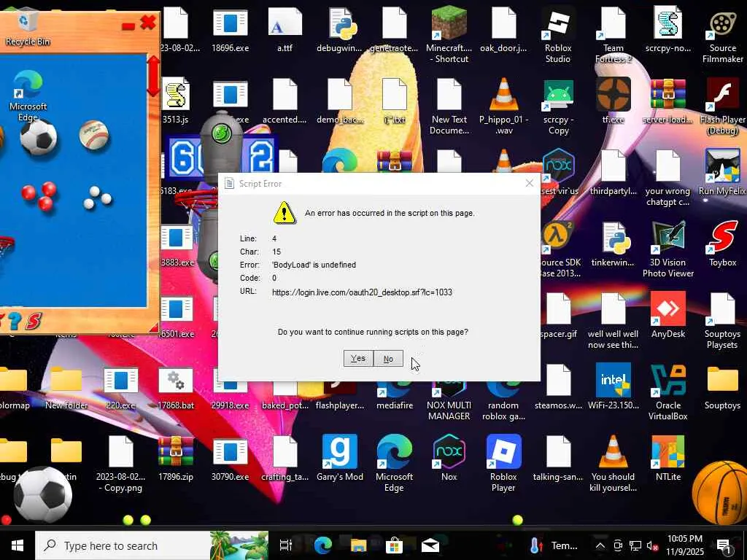Select the 17868.bat file

(x=176, y=386)
